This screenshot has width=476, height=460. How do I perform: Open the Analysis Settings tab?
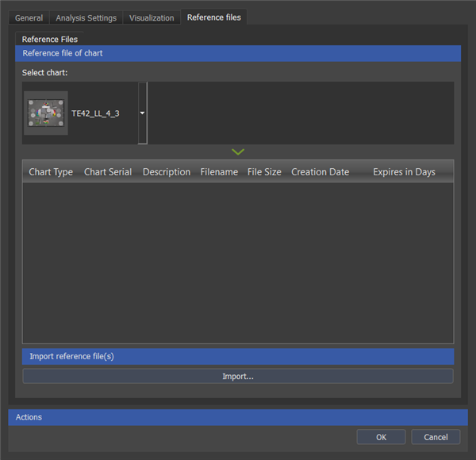pyautogui.click(x=86, y=18)
